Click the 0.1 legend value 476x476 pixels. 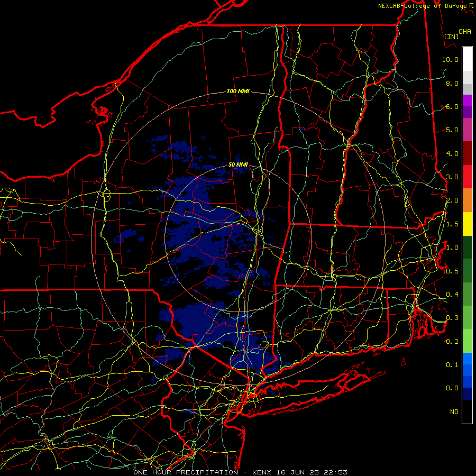point(452,364)
